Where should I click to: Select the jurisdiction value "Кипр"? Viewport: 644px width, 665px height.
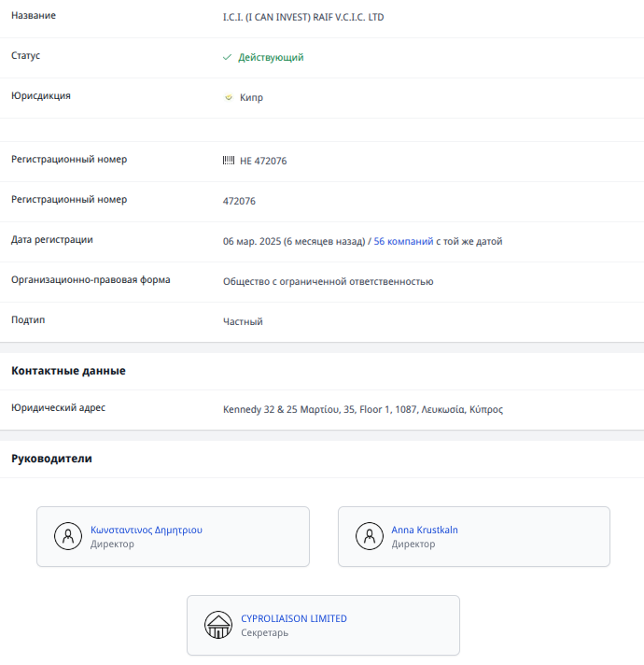point(251,97)
